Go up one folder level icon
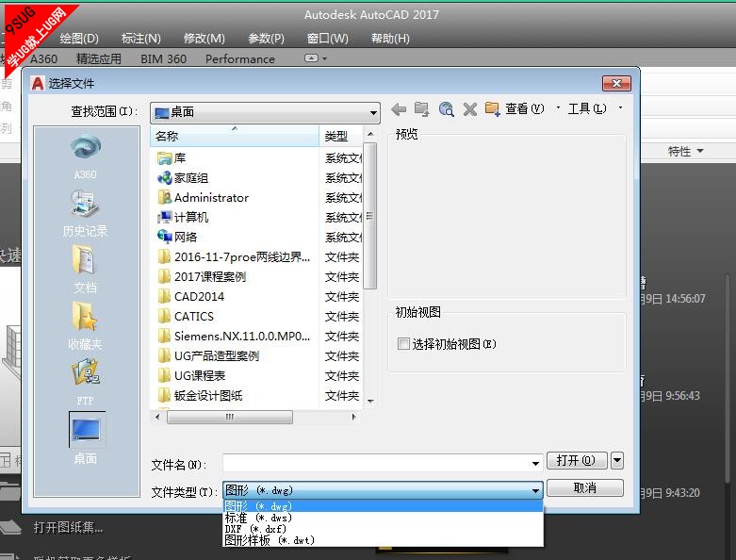The image size is (736, 560). (x=422, y=109)
